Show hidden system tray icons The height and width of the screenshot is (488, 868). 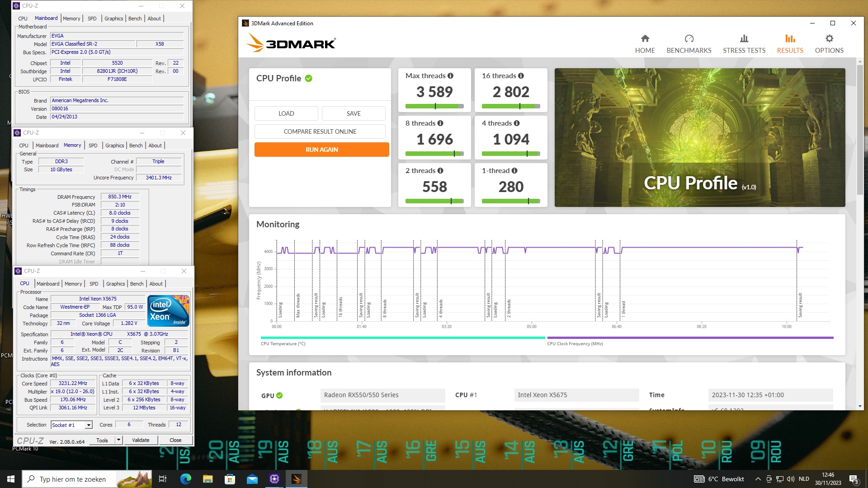[x=758, y=479]
